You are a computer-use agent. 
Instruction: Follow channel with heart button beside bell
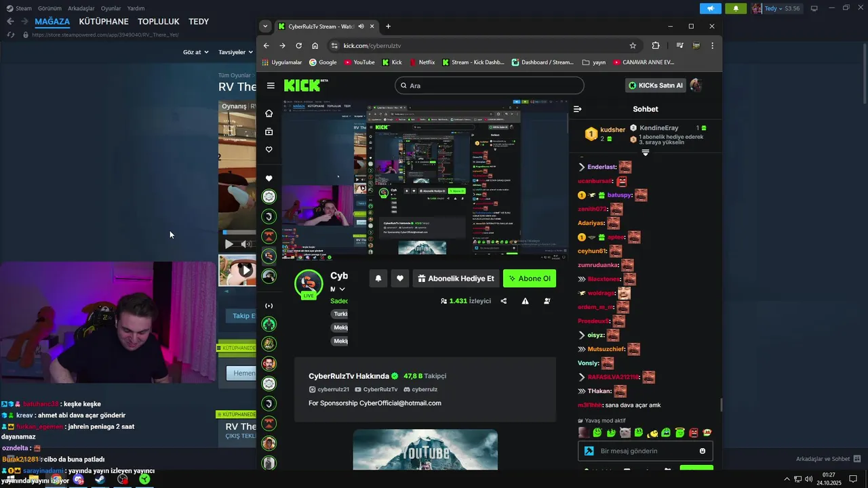(x=400, y=279)
